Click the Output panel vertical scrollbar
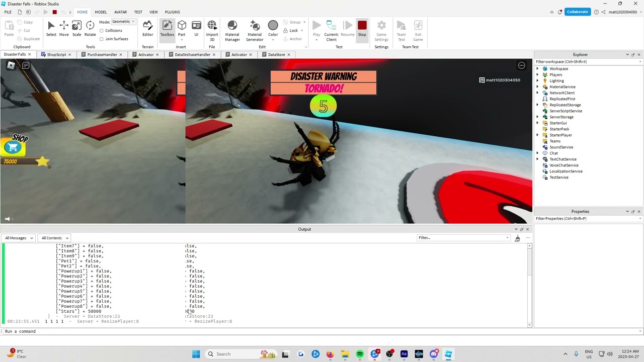Image resolution: width=644 pixels, height=362 pixels. tap(529, 285)
